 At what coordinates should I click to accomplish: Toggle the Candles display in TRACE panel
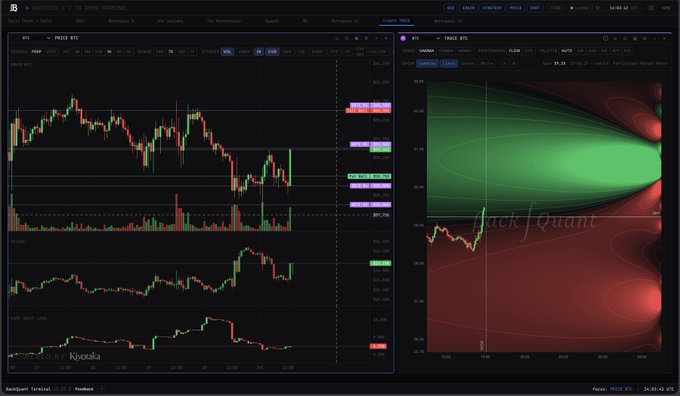(427, 63)
